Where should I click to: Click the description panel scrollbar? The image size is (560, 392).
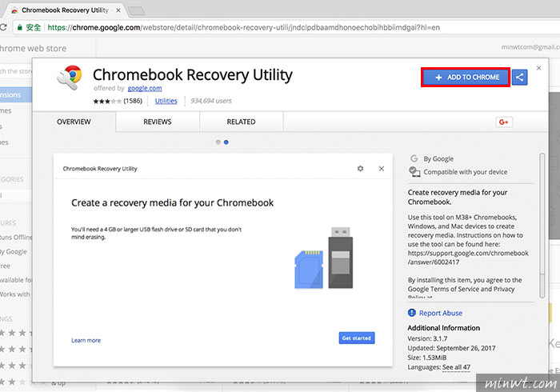[x=542, y=226]
